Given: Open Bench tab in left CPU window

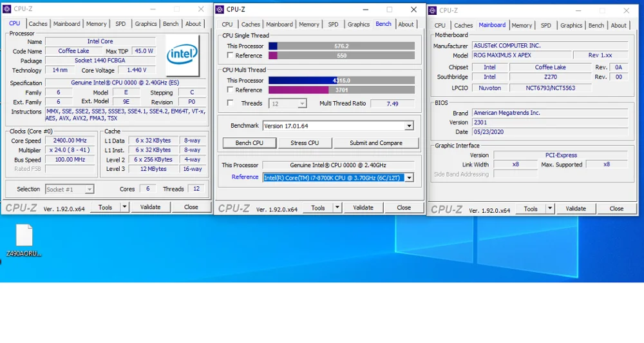Looking at the screenshot, I should (x=171, y=24).
